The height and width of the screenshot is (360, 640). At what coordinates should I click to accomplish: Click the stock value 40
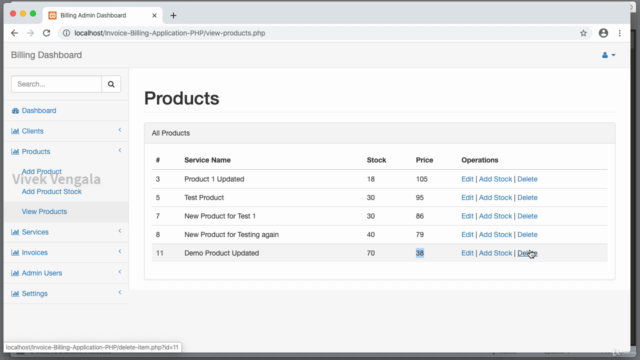pyautogui.click(x=371, y=235)
